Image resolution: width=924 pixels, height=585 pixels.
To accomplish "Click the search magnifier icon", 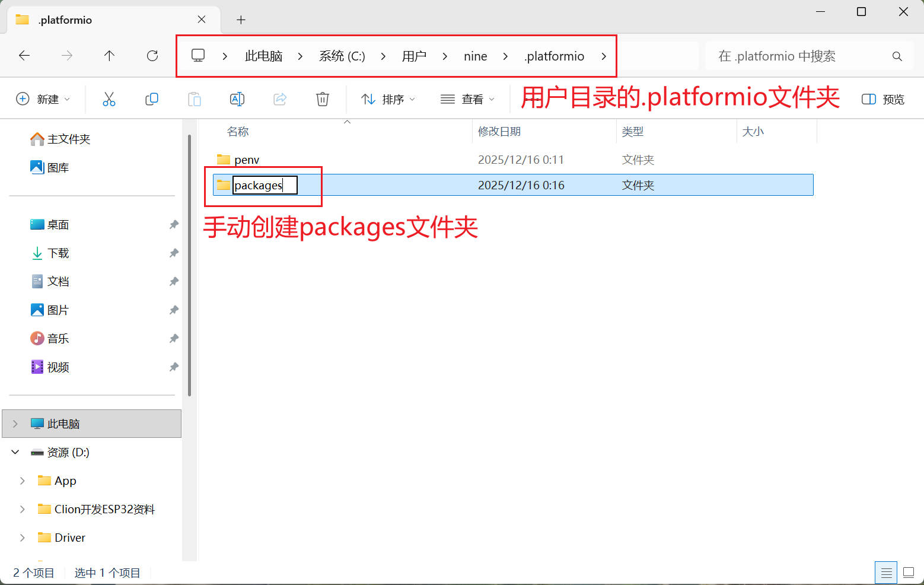I will [897, 56].
